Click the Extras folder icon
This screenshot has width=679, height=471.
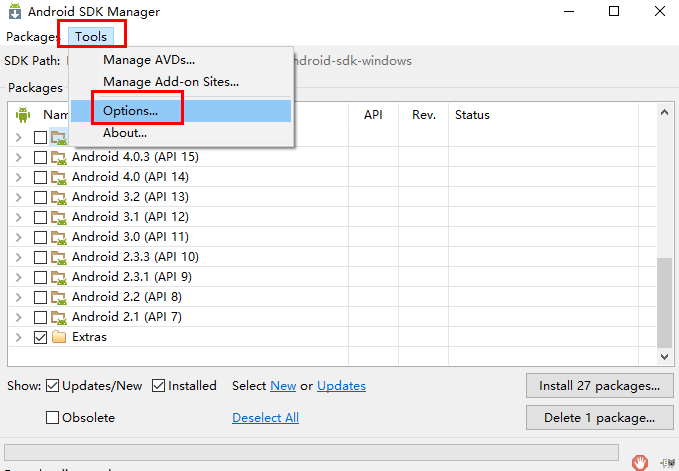(x=59, y=337)
